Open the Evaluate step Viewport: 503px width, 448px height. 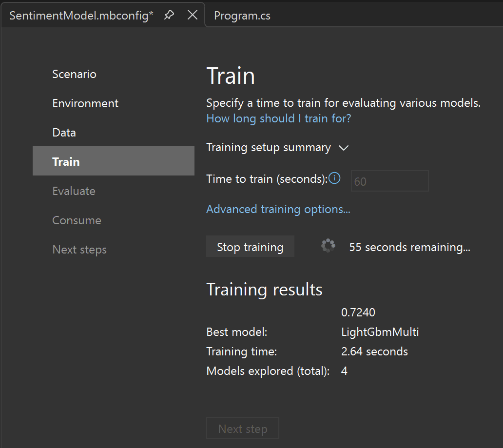pos(74,191)
